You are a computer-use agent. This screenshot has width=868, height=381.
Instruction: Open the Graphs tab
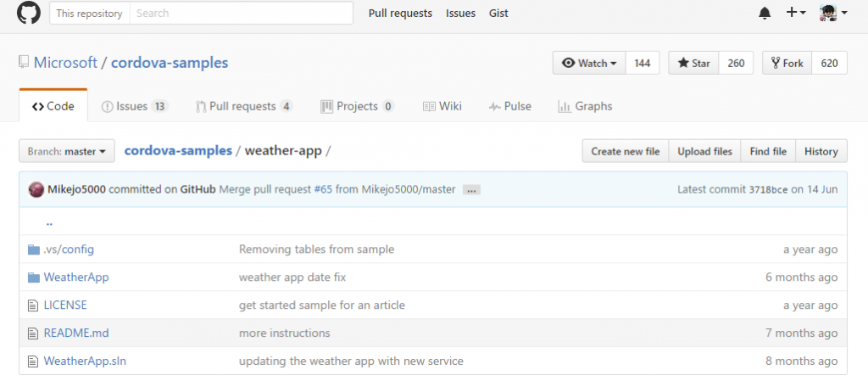point(585,106)
